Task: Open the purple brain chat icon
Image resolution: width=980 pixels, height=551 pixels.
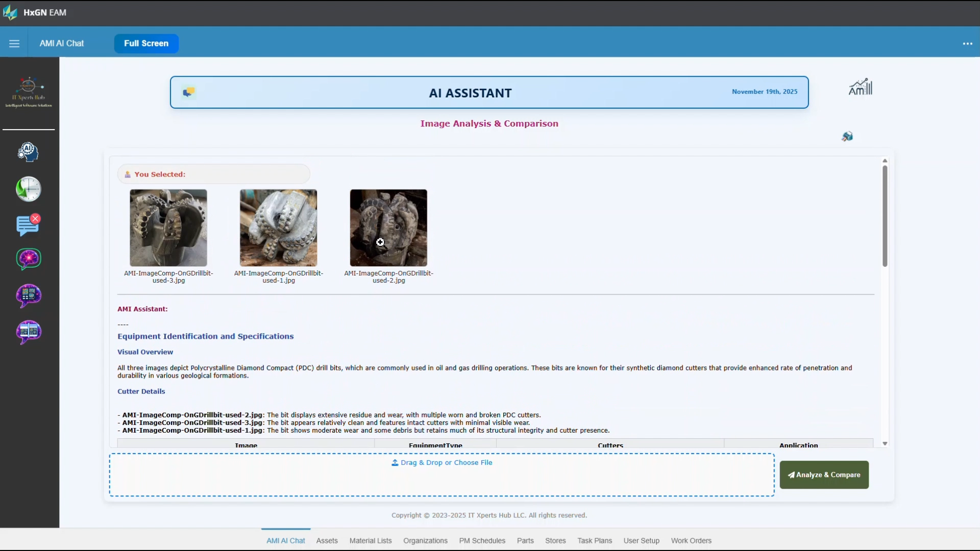Action: (28, 259)
